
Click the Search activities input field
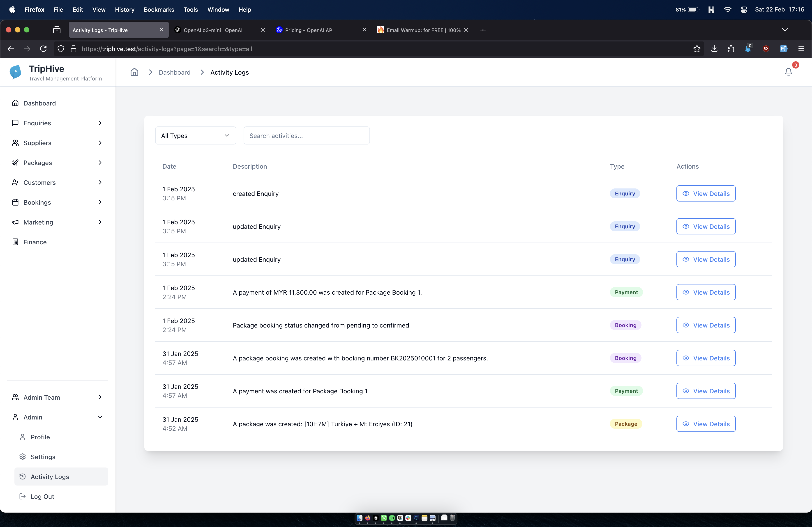point(306,135)
